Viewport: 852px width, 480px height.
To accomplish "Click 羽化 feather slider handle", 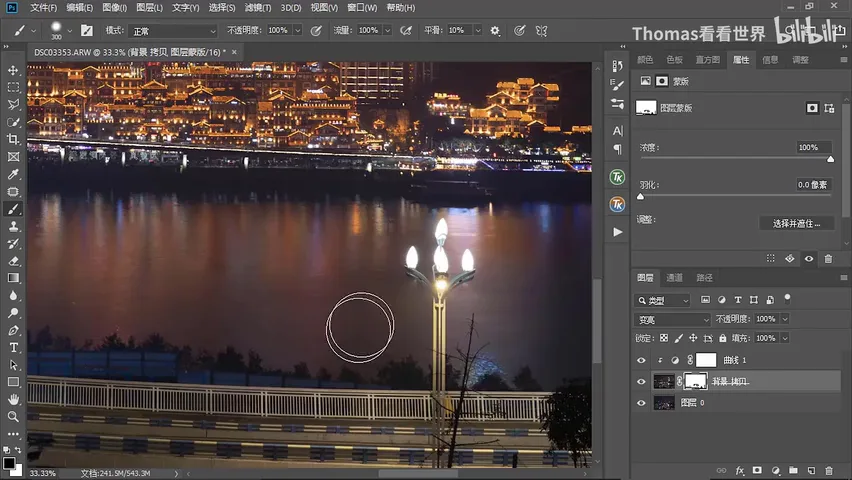I will point(641,196).
